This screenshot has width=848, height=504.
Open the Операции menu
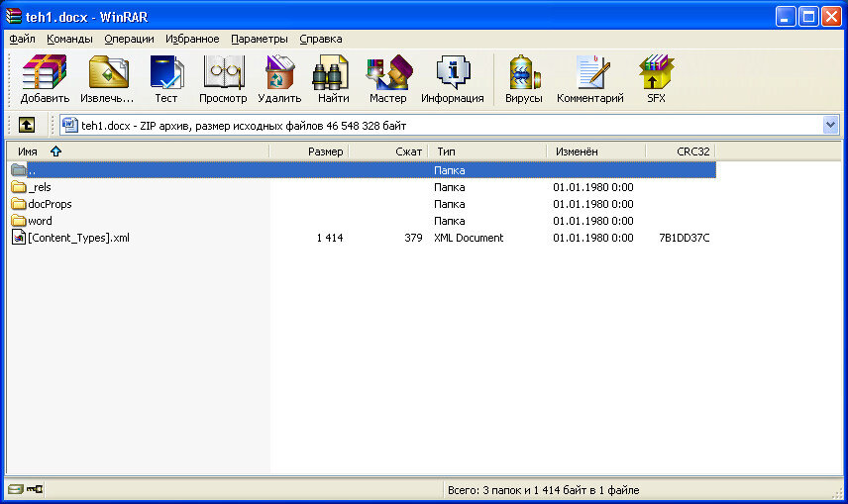129,39
